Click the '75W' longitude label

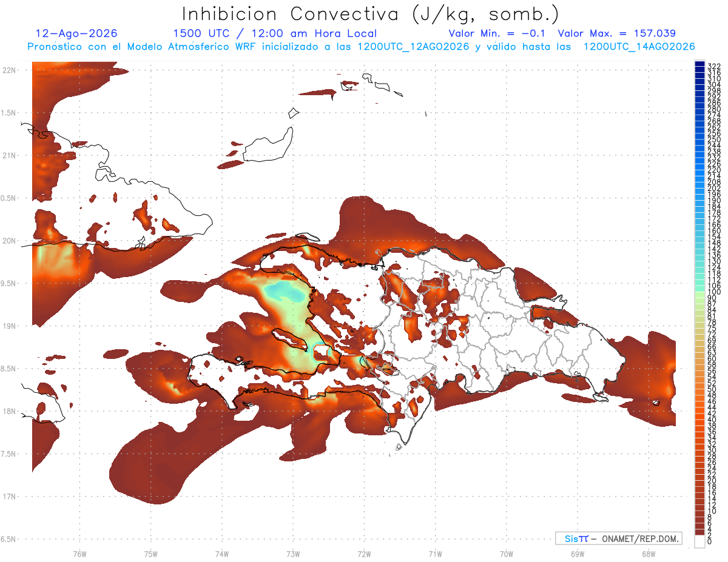tap(150, 554)
